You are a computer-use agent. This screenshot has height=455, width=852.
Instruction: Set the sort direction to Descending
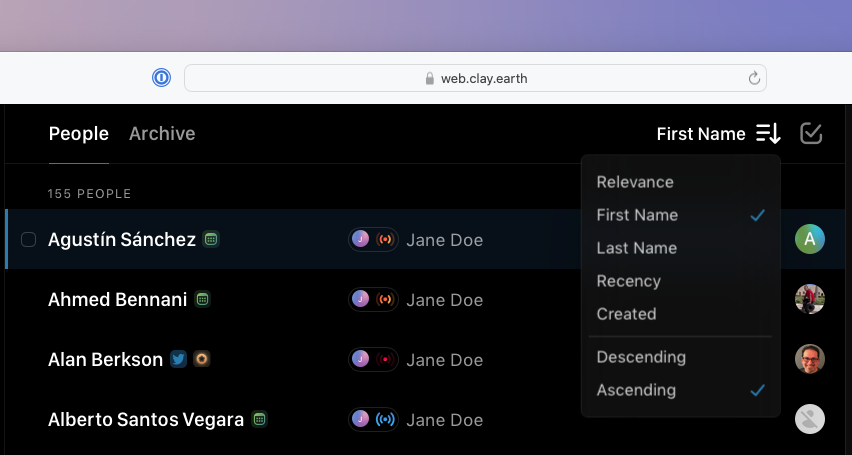641,357
